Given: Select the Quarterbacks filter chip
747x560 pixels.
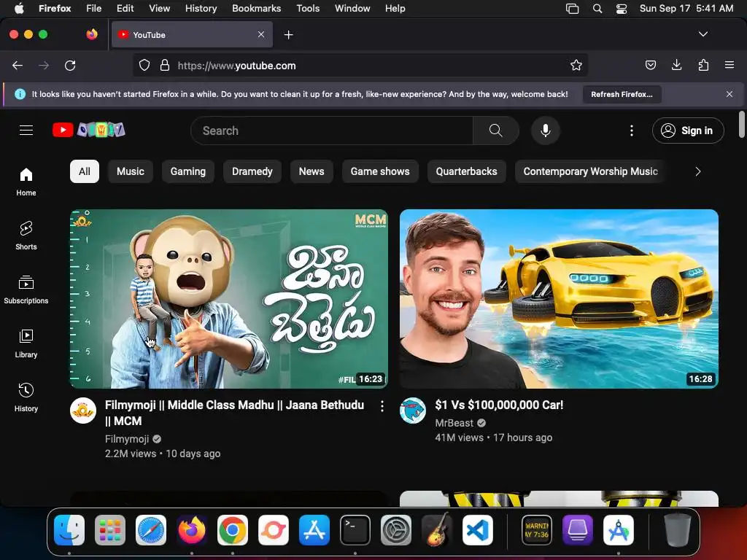Looking at the screenshot, I should [x=466, y=171].
